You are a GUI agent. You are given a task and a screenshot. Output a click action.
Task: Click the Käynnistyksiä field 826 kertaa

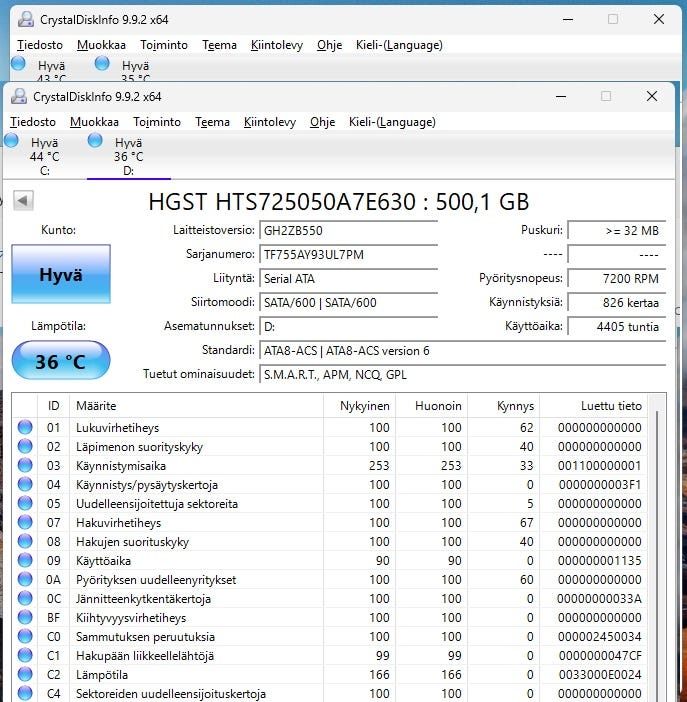tap(617, 303)
